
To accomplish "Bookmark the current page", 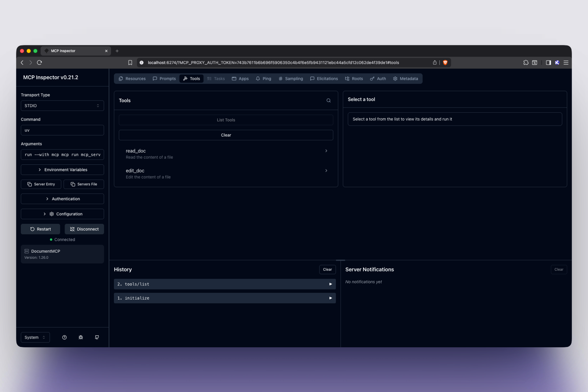I will (130, 62).
